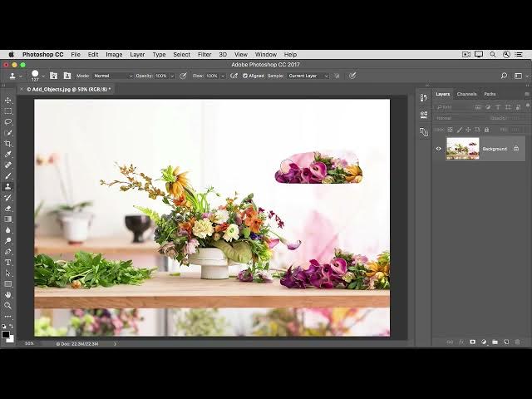Toggle the Aligned checkbox
The width and height of the screenshot is (532, 399).
(245, 76)
